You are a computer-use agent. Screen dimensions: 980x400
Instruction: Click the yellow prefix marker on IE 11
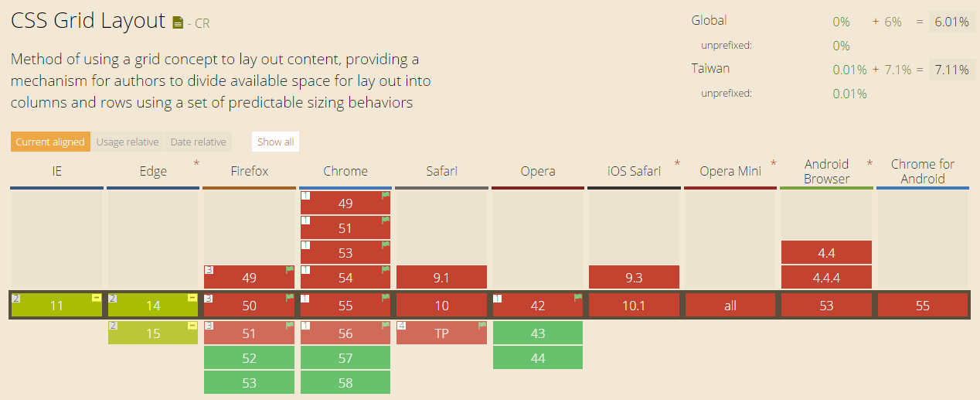click(x=97, y=298)
